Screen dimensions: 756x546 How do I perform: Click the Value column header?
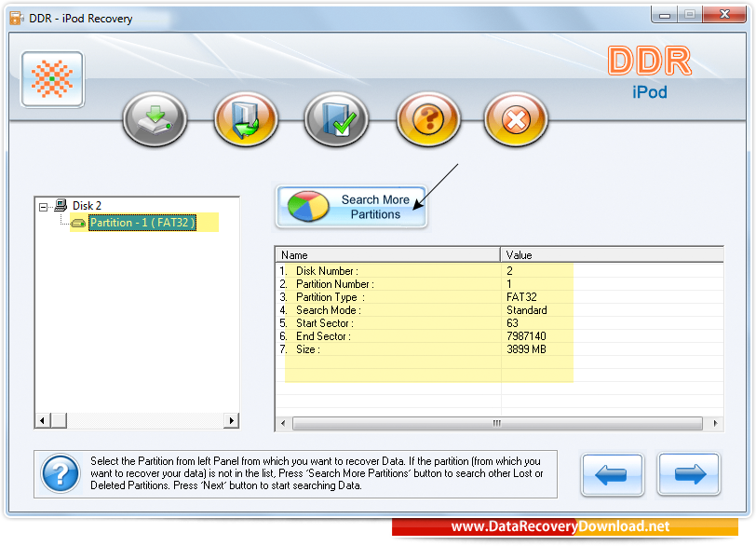[x=612, y=255]
